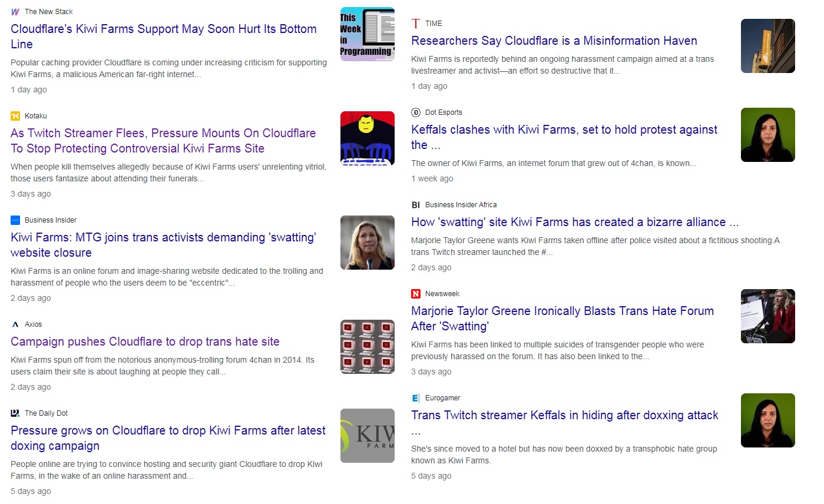Click the Business Insider Africa source name
This screenshot has height=504, width=824.
(461, 205)
